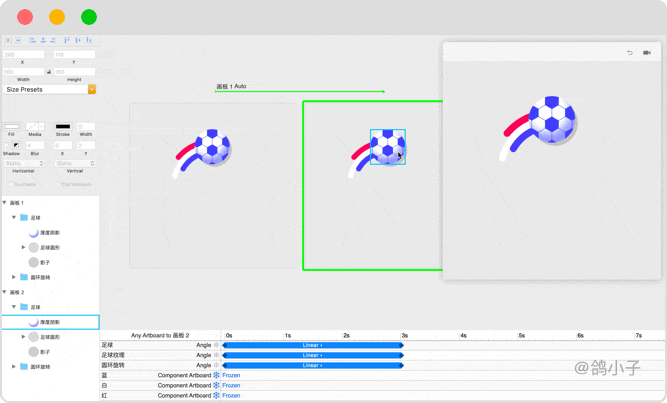Click the Stroke Width input field
This screenshot has height=403, width=667.
86,126
